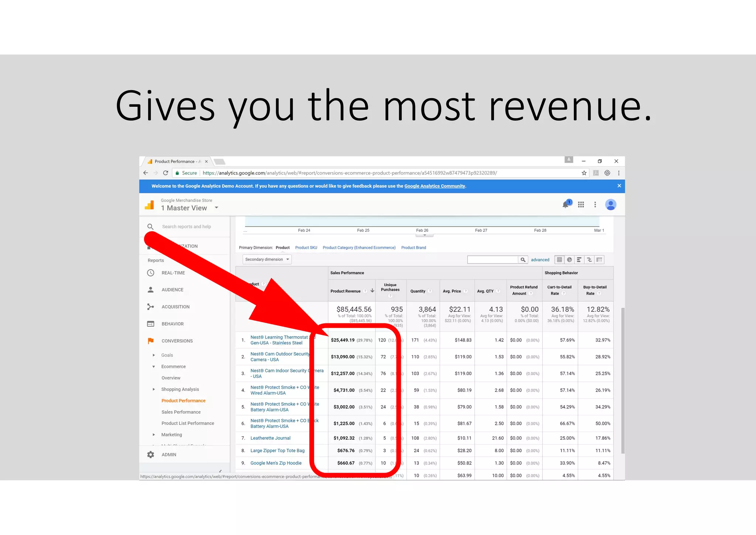The height and width of the screenshot is (535, 756).
Task: Click the Admin gear icon
Action: pyautogui.click(x=151, y=454)
